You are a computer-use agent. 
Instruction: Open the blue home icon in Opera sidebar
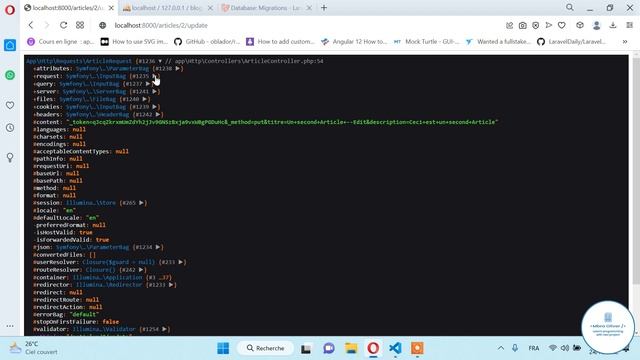[x=10, y=45]
